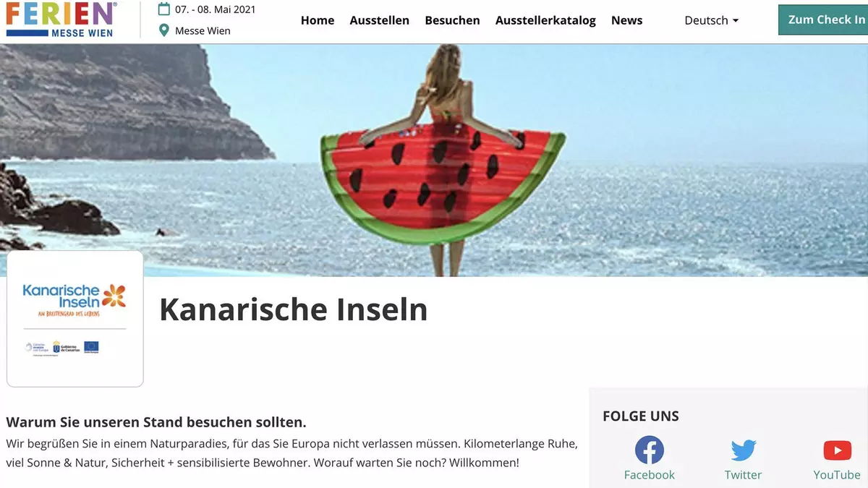Click the location pin next to Messe Wien
Screen dimensions: 868x488
click(164, 30)
